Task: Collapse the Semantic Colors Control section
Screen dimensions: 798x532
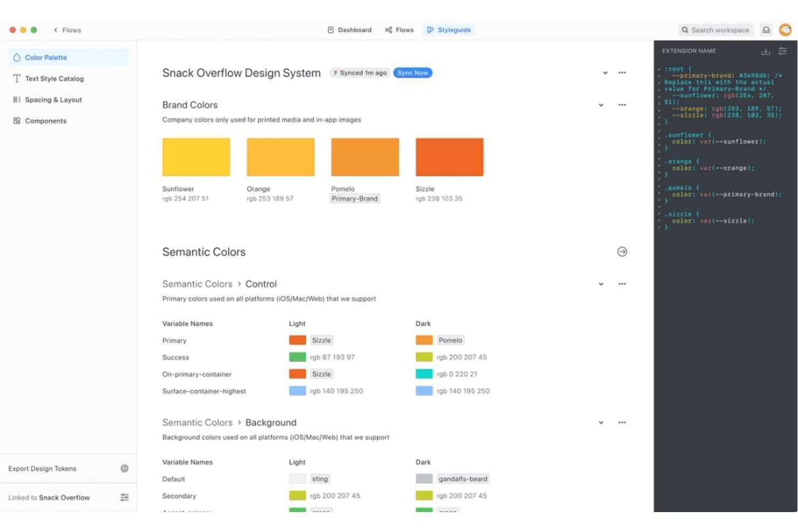Action: (601, 284)
